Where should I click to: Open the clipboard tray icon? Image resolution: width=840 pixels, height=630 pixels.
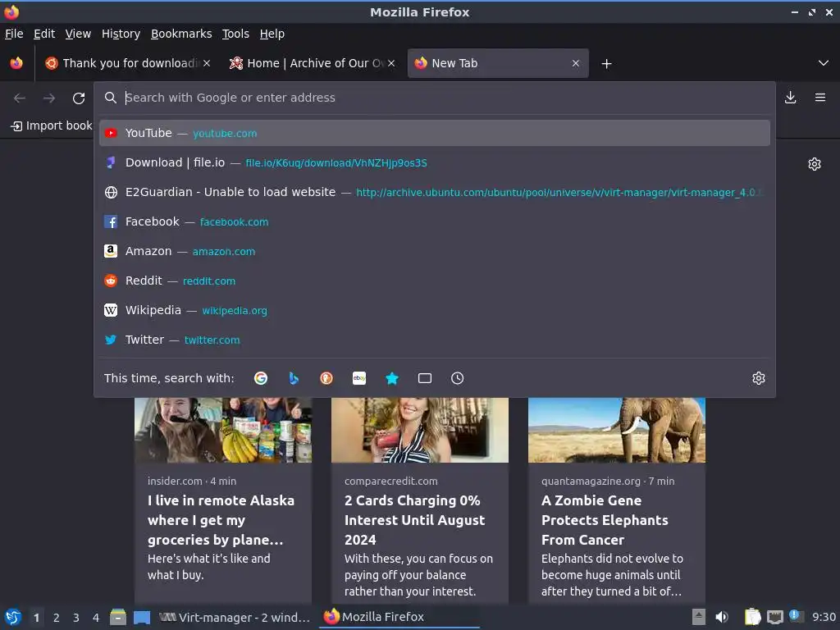click(753, 617)
